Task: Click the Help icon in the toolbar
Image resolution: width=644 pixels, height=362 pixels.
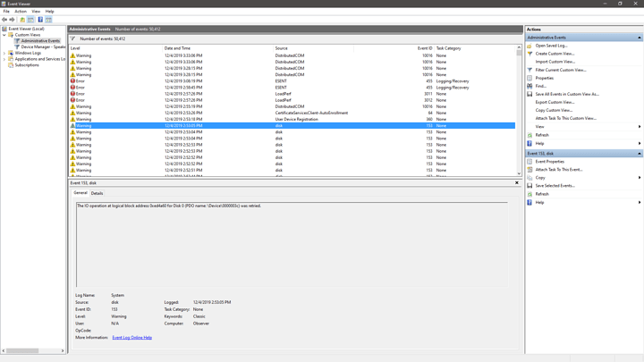Action: pyautogui.click(x=40, y=20)
